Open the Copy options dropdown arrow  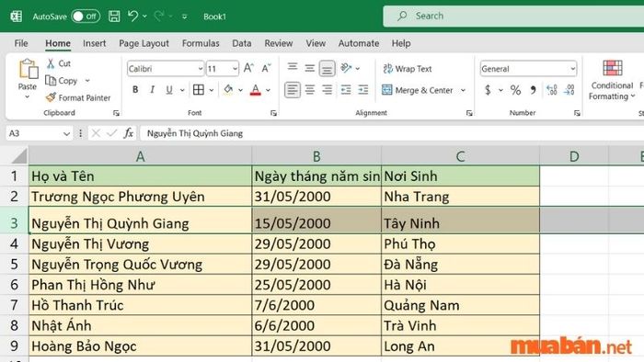click(87, 81)
